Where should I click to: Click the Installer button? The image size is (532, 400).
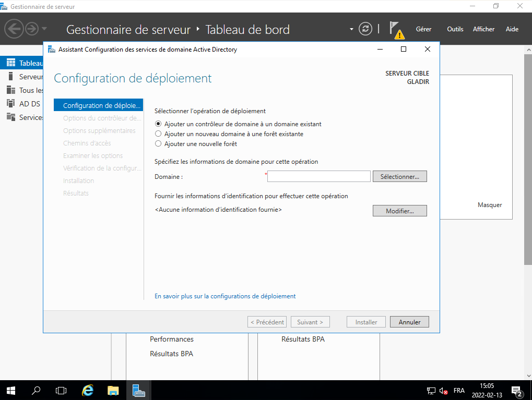click(x=366, y=322)
